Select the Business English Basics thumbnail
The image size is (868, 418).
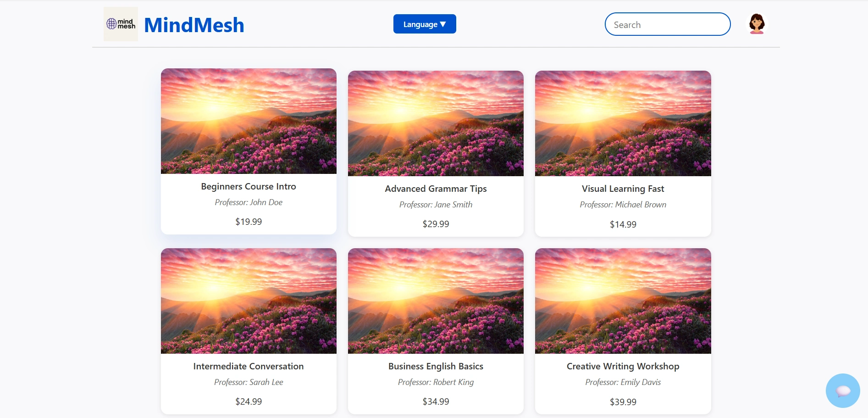point(436,301)
